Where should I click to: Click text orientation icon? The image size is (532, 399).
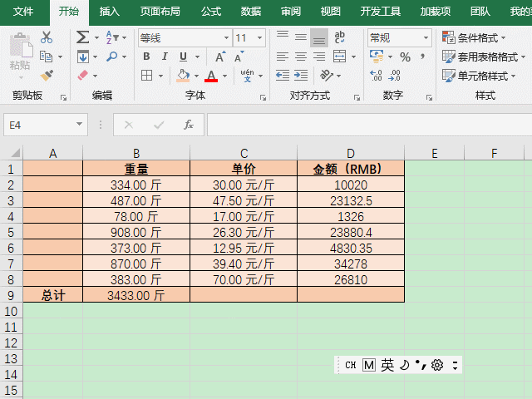click(x=327, y=76)
